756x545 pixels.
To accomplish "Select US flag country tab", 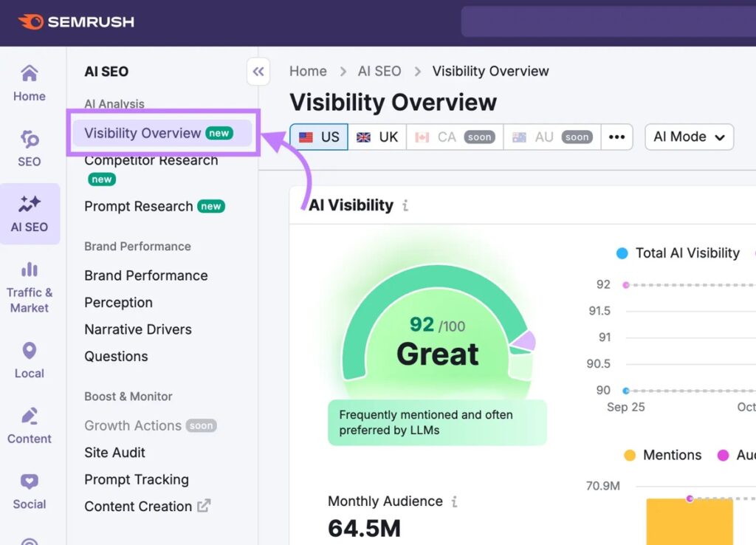I will tap(319, 137).
